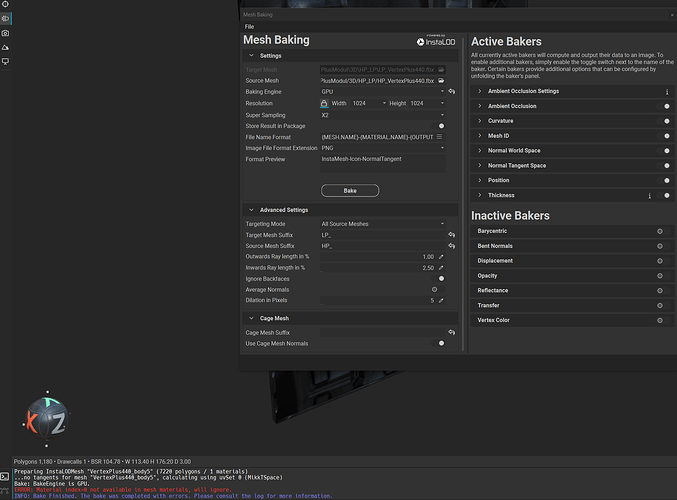Open Thickness baker options menu

tap(650, 195)
